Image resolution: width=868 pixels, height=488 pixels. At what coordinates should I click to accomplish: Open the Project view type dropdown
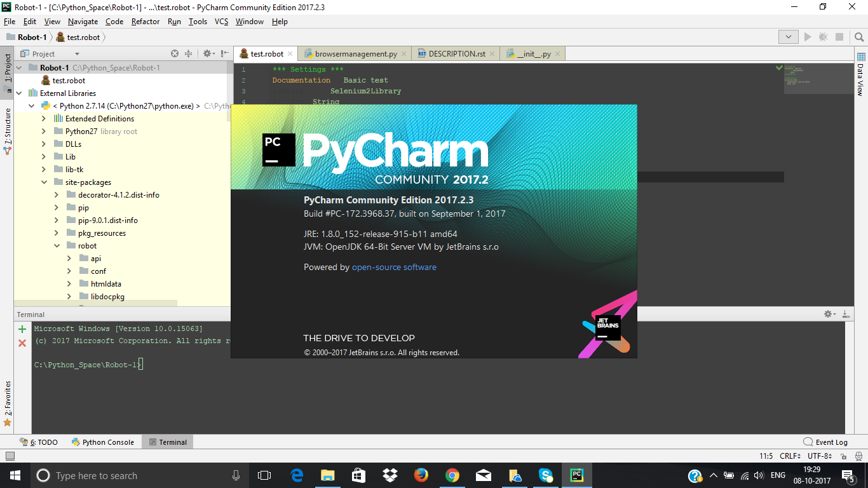(x=77, y=54)
